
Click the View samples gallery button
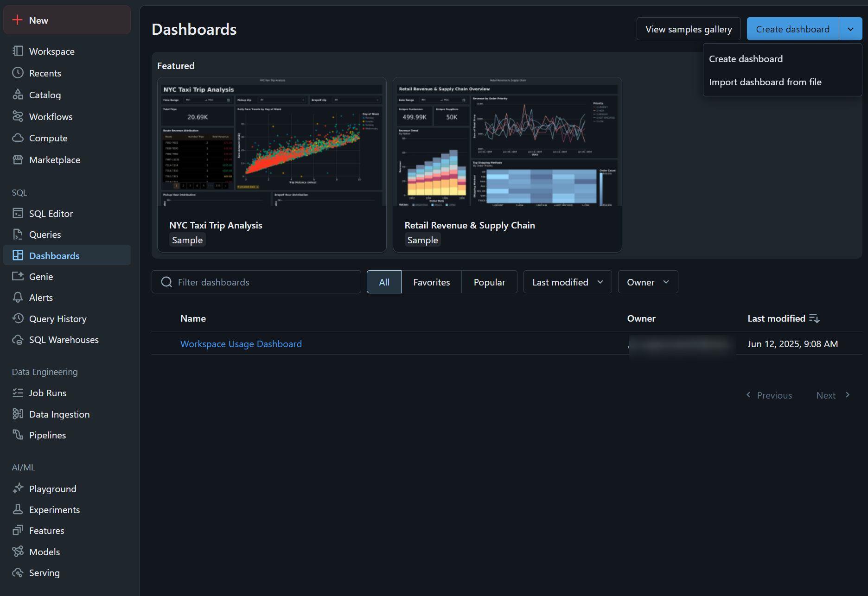[x=689, y=29]
